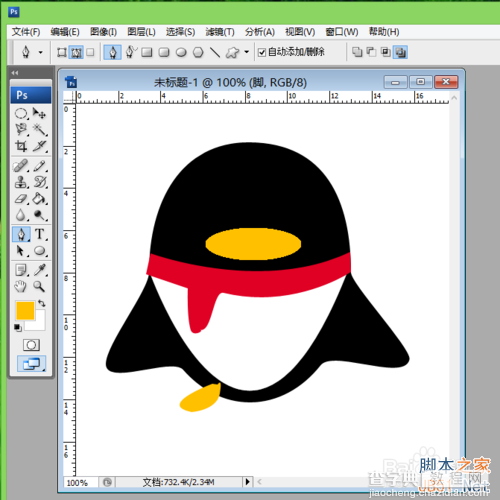Select the Clone Stamp tool

tap(21, 182)
